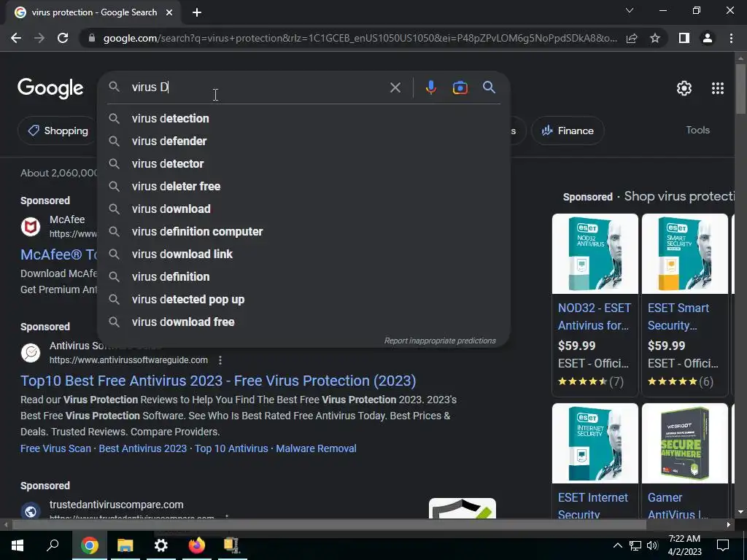Click the browser back arrow
The height and width of the screenshot is (560, 747).
click(x=16, y=38)
